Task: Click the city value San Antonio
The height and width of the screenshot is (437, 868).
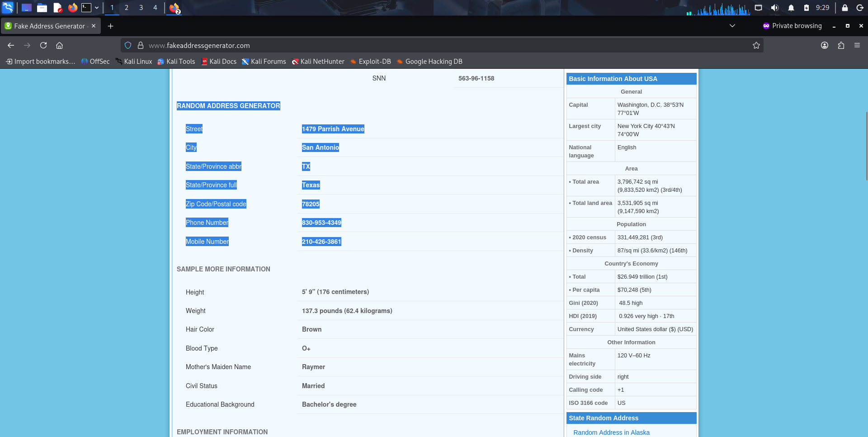Action: tap(321, 147)
